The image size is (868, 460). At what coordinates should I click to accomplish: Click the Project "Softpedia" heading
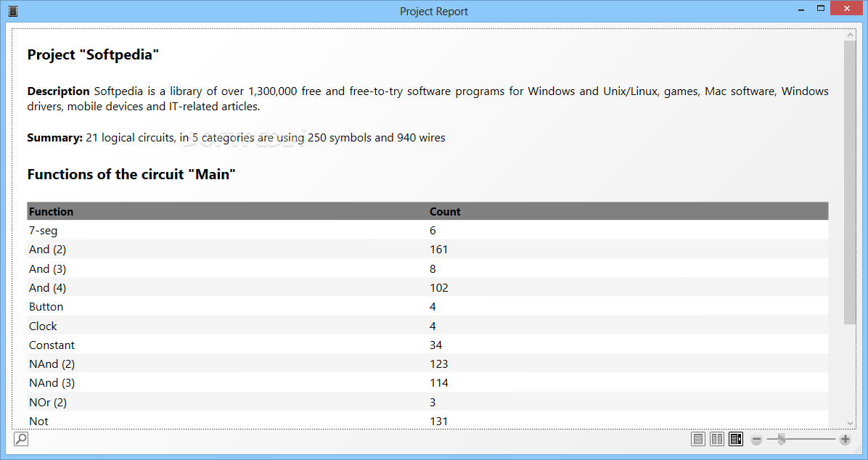pyautogui.click(x=93, y=55)
